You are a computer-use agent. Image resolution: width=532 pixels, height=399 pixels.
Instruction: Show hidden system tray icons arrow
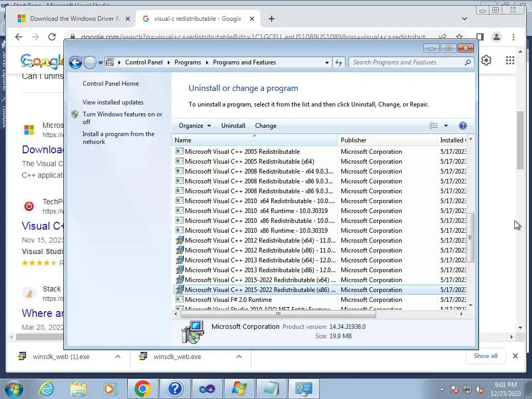(442, 389)
